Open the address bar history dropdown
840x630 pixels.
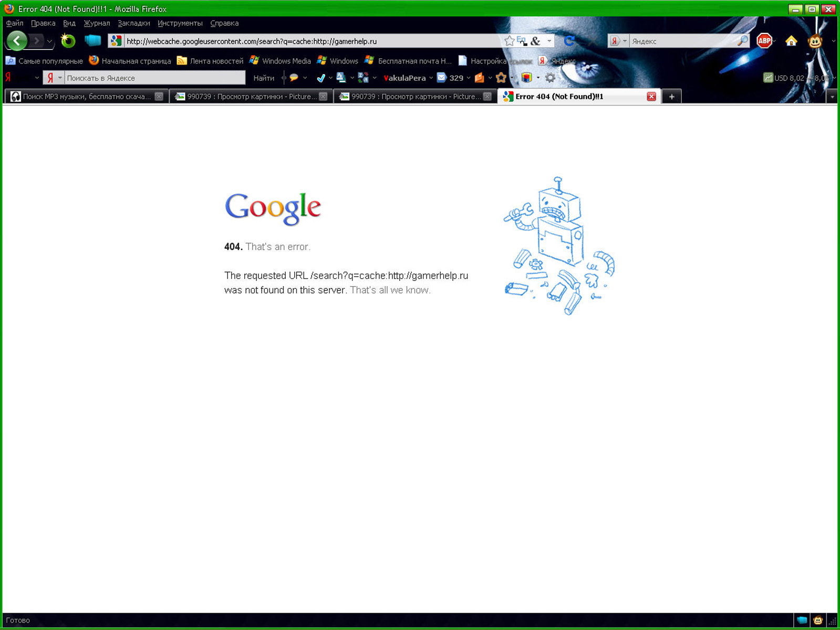[549, 41]
